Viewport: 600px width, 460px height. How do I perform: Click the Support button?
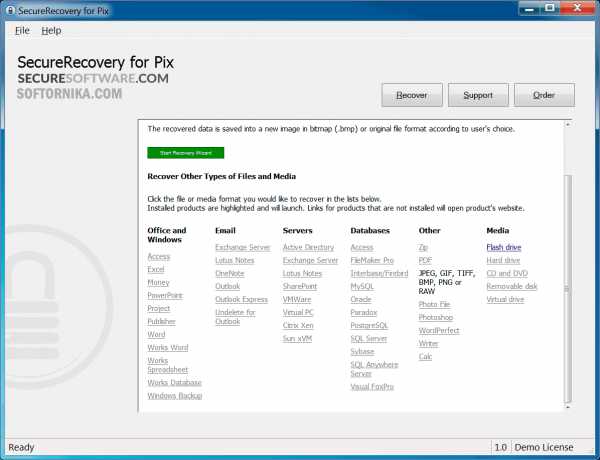click(x=478, y=95)
